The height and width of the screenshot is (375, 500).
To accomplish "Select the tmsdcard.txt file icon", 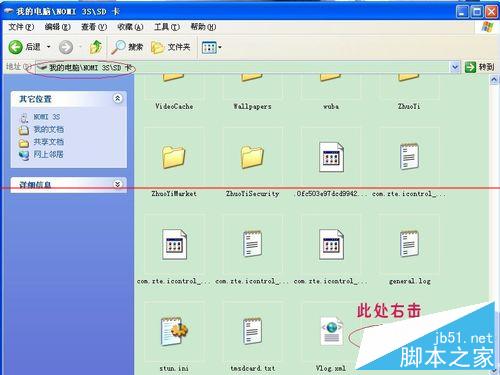I will click(x=252, y=331).
